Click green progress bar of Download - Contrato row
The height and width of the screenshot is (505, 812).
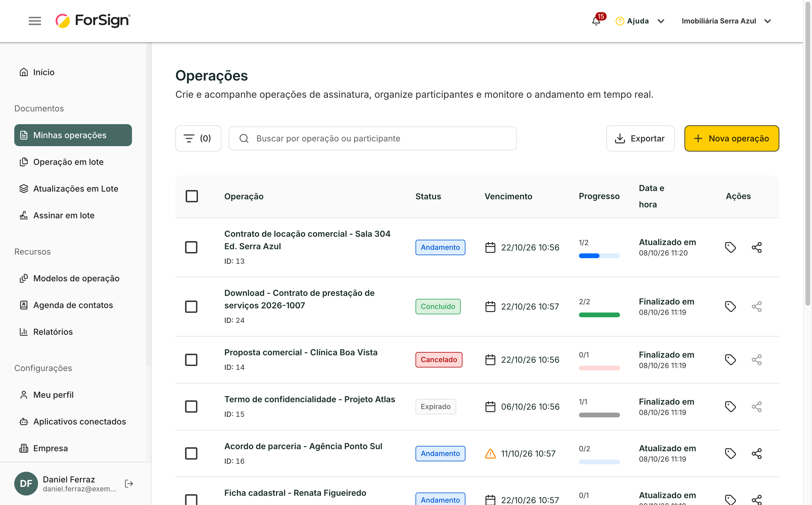[x=599, y=315]
